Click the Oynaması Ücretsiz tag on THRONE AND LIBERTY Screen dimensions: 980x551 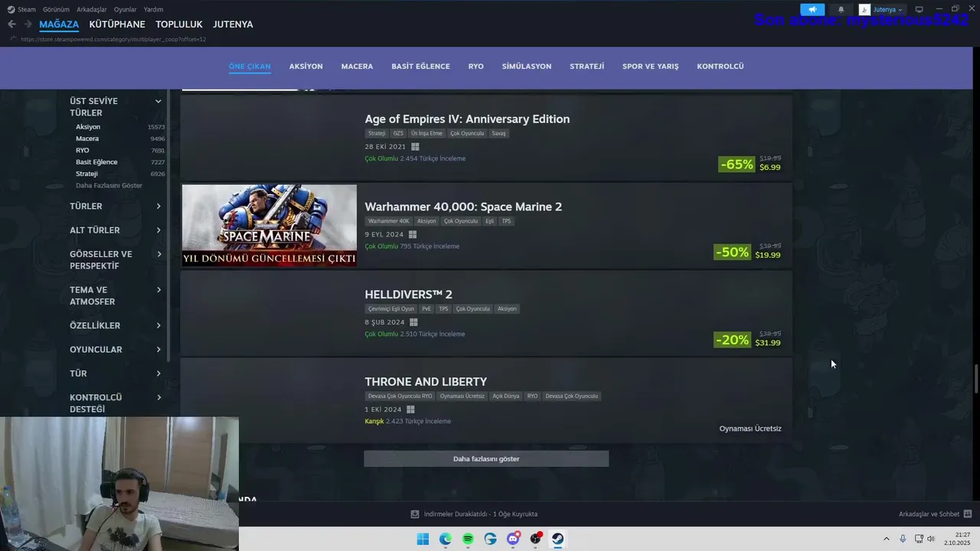pyautogui.click(x=462, y=396)
